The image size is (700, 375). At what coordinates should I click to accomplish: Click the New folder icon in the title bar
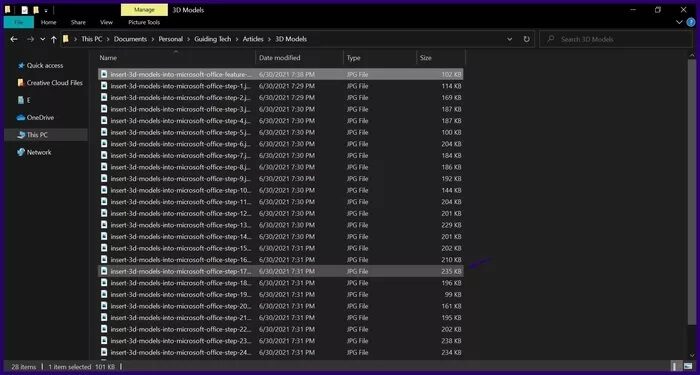[36, 10]
